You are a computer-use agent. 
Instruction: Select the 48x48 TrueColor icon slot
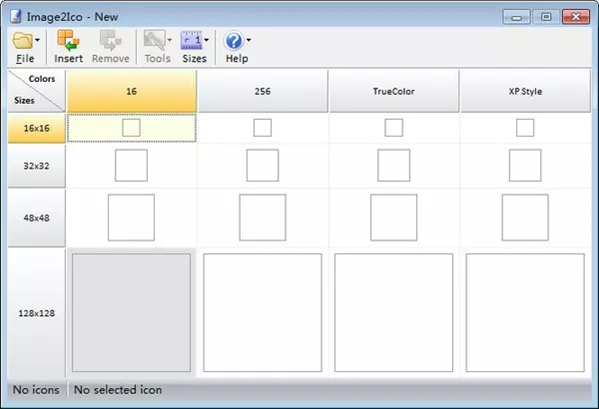click(394, 218)
